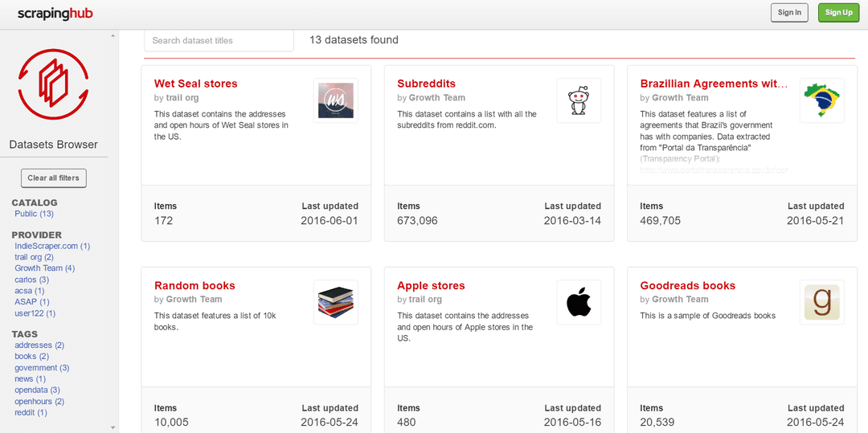This screenshot has width=868, height=433.
Task: Click the Apple stores description text
Action: point(465,327)
